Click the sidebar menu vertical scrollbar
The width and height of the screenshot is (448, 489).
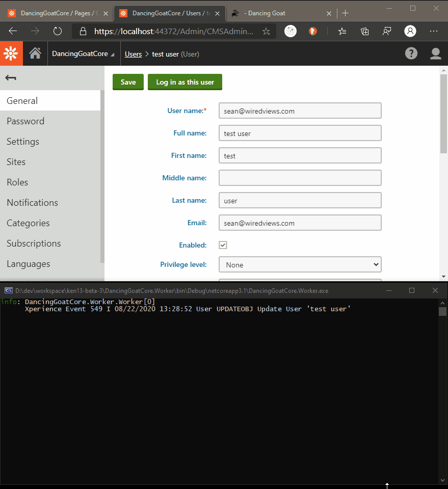pyautogui.click(x=102, y=176)
